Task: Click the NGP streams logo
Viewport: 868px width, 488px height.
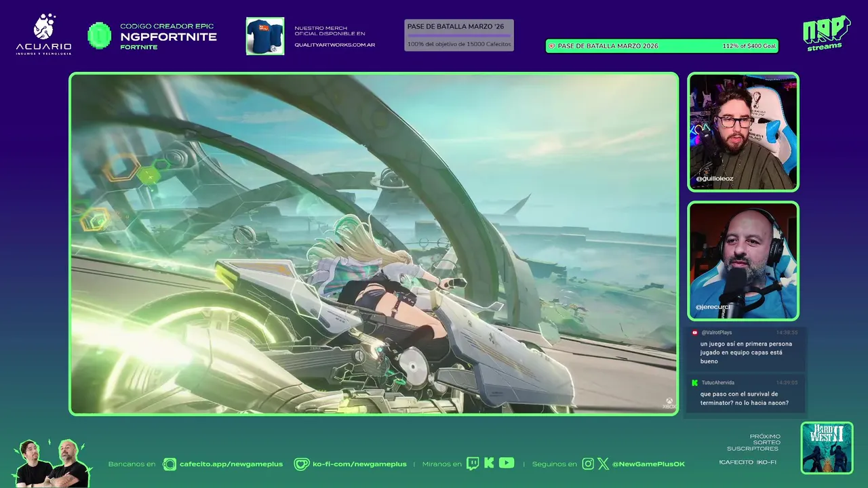Action: tap(826, 33)
